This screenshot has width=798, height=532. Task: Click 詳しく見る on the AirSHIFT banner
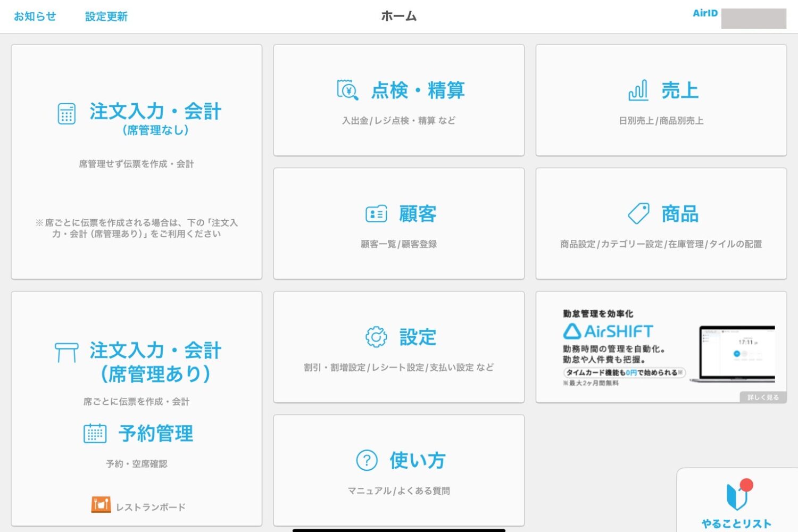[x=763, y=397]
